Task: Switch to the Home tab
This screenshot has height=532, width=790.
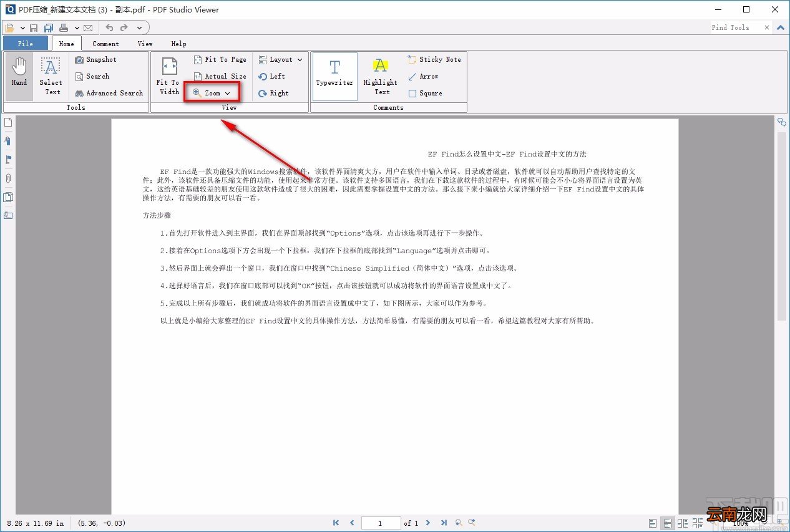Action: tap(67, 44)
